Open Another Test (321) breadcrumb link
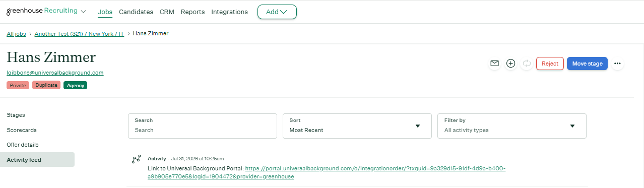This screenshot has height=188, width=644. pos(79,34)
